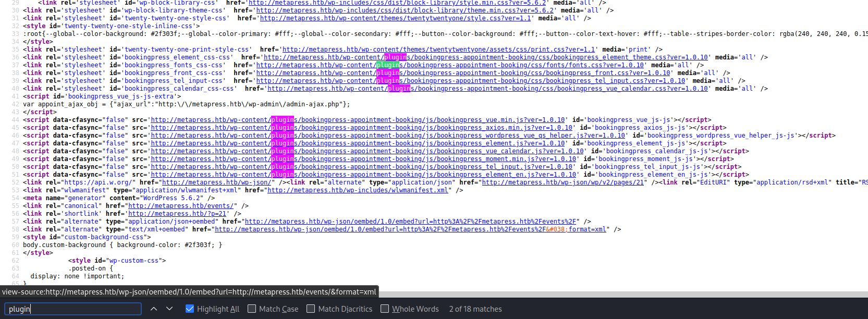Click the '2 of 18 matches' status text
868x319 pixels.
[475, 309]
